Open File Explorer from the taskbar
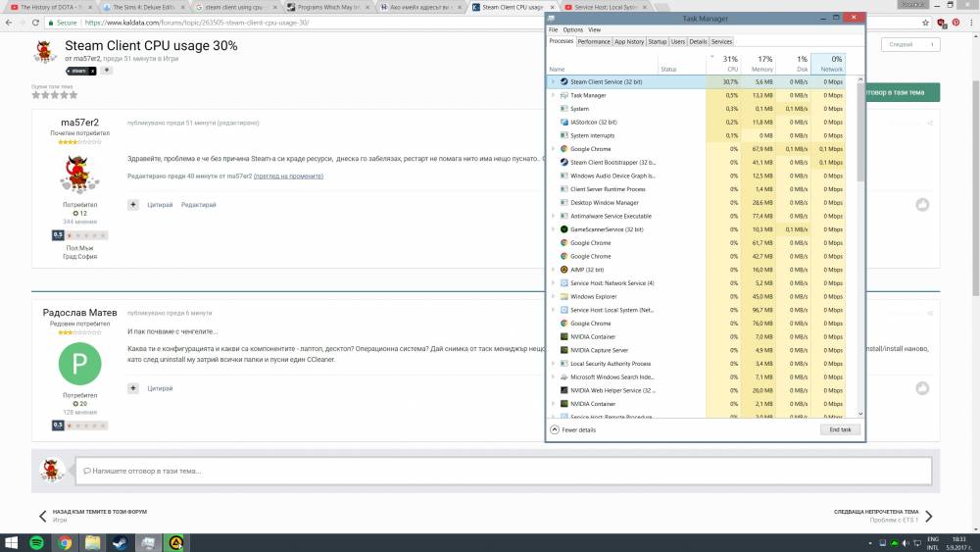This screenshot has height=552, width=980. point(92,542)
